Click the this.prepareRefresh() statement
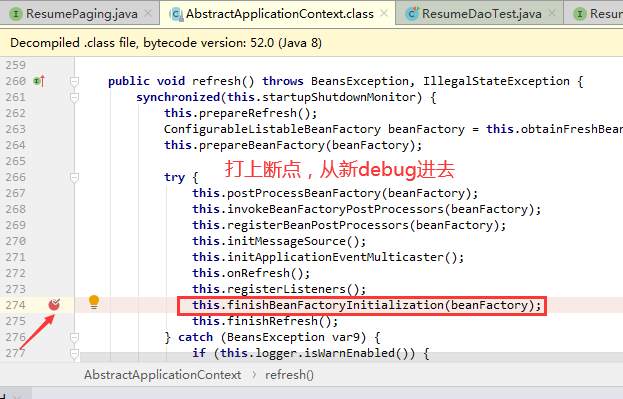 coord(240,113)
